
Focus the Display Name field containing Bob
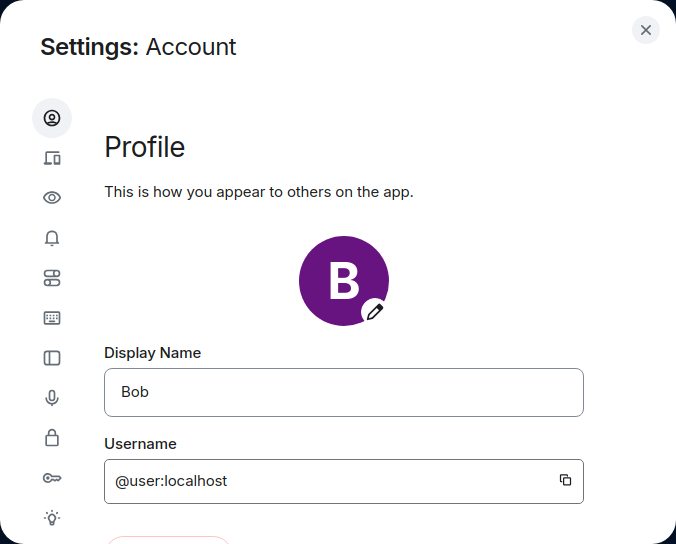(343, 392)
